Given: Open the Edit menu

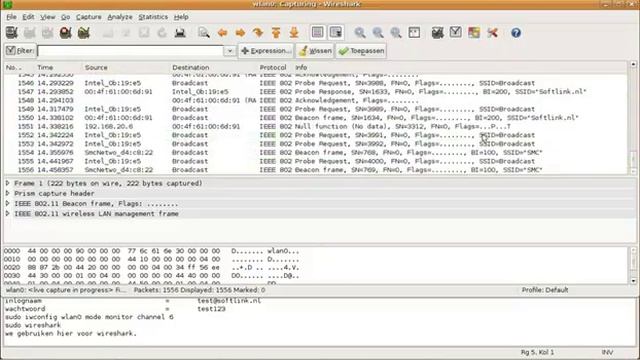Looking at the screenshot, I should tap(28, 17).
